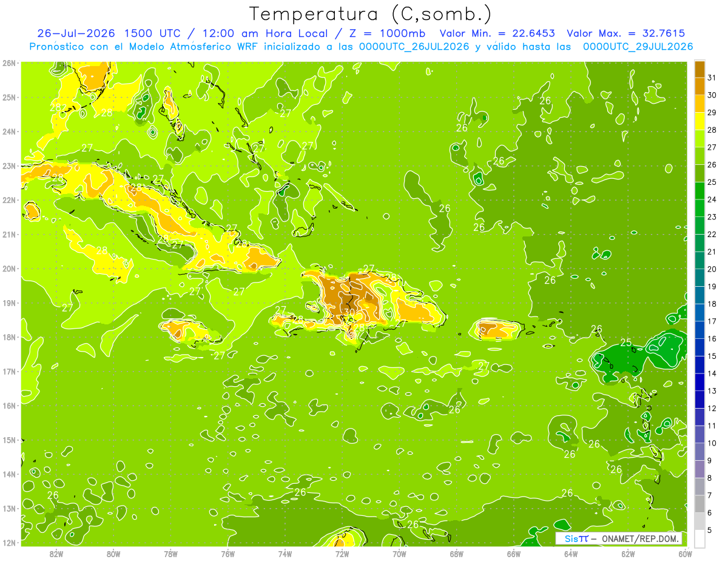
Task: Click the "10" label on the color scale
Action: (712, 443)
